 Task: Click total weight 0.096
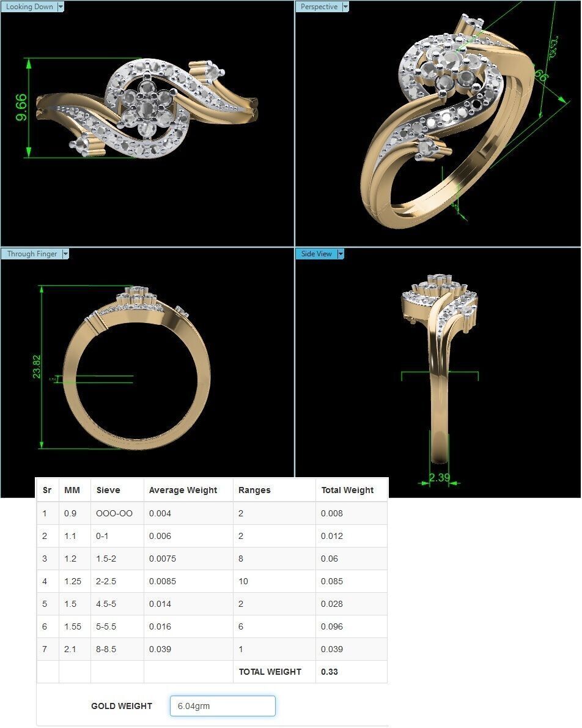[332, 627]
